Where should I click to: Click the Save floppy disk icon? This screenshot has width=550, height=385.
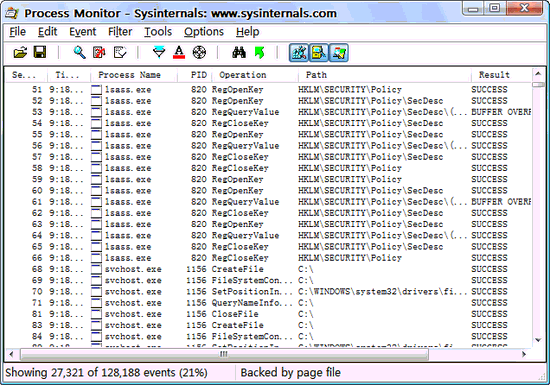pos(40,52)
